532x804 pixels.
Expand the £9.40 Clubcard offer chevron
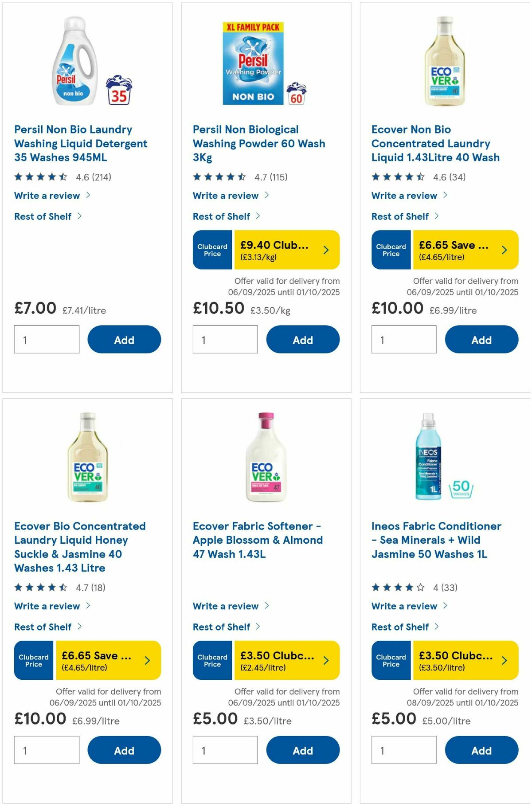pos(326,250)
